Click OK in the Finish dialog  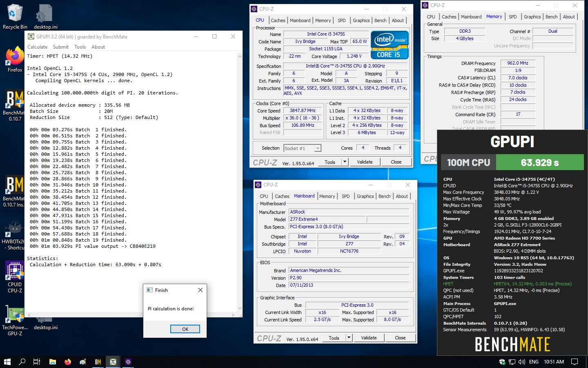tap(185, 329)
